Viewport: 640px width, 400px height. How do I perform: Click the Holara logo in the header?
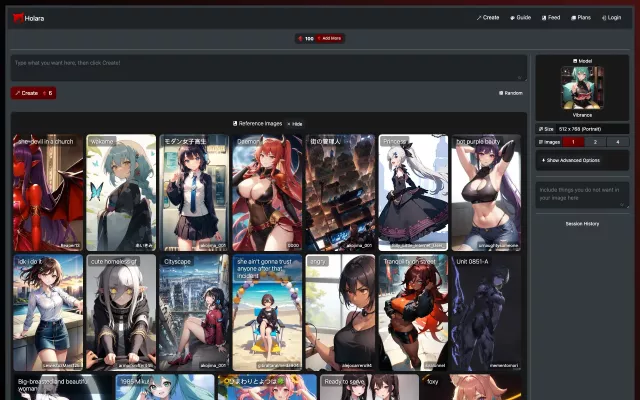[29, 18]
